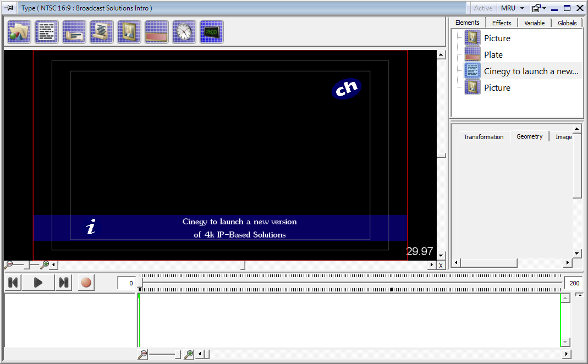Open the Transformation tab
This screenshot has width=588, height=364.
(483, 137)
